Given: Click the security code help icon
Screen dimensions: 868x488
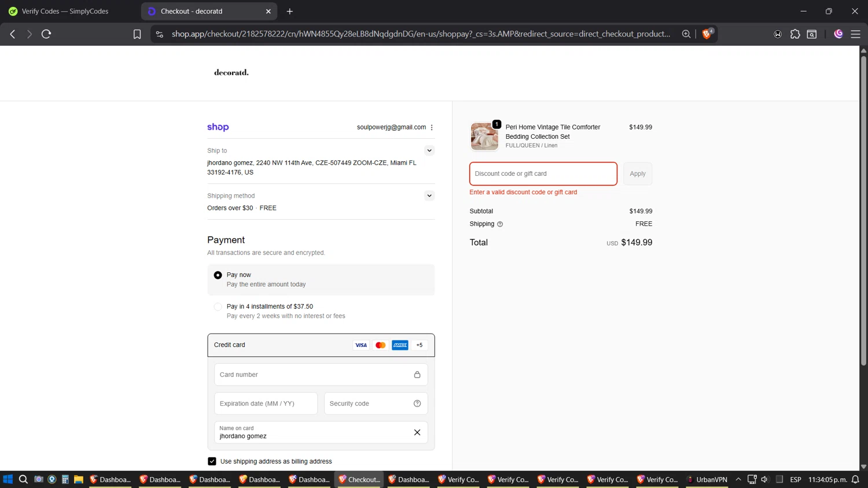Looking at the screenshot, I should [x=417, y=404].
